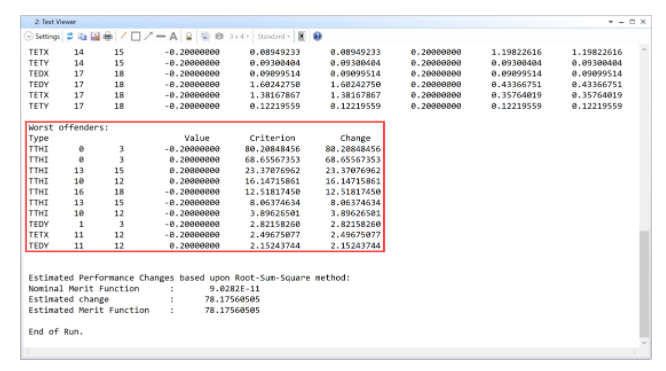Screen dimensions: 666x371
Task: Print the text viewer contents
Action: (108, 37)
